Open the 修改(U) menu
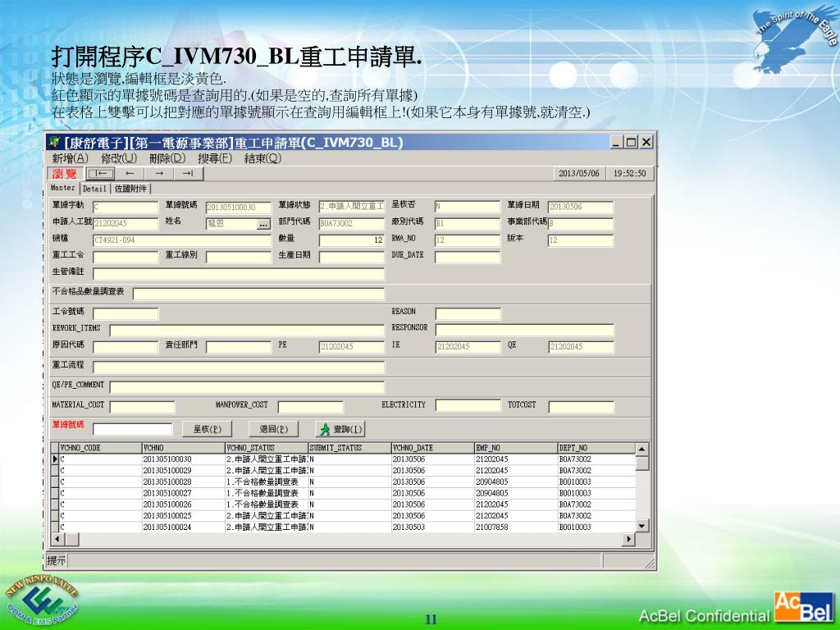The height and width of the screenshot is (630, 840). pos(119,158)
